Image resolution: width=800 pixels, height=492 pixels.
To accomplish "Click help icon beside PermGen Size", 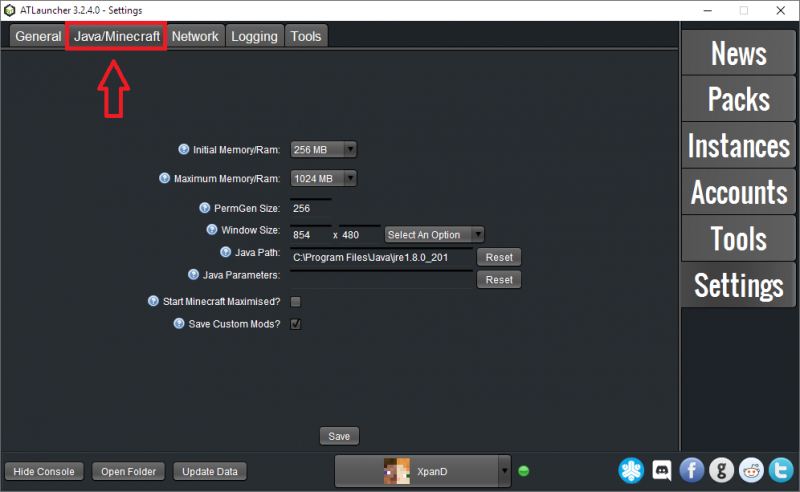I will 205,208.
